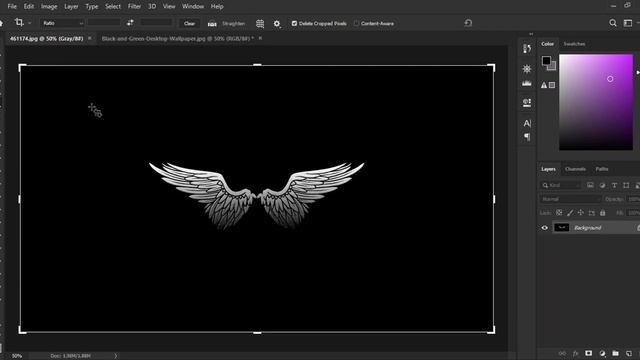
Task: Click the link layers icon
Action: coord(562,353)
